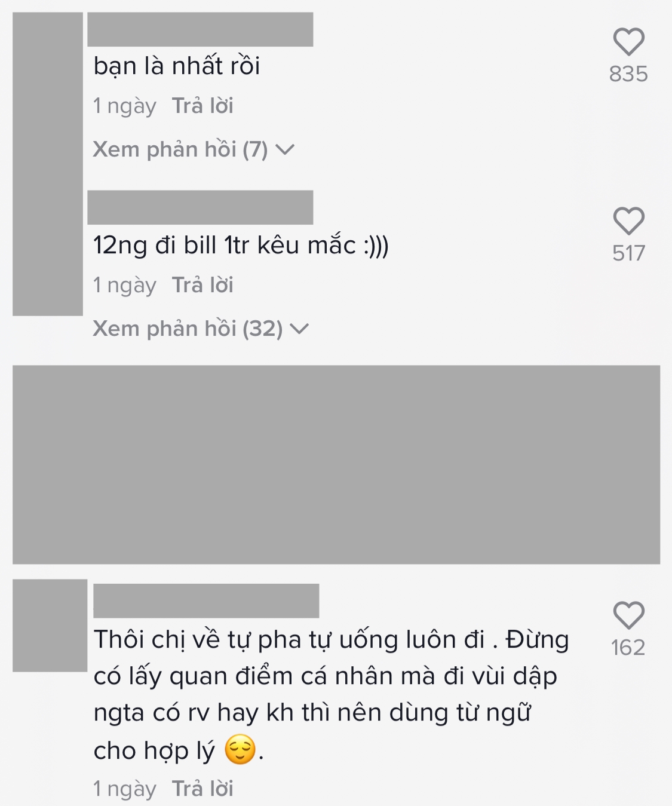Select the comment text "bạn là nhất rồi"
Viewport: 672px width, 806px height.
click(x=177, y=66)
